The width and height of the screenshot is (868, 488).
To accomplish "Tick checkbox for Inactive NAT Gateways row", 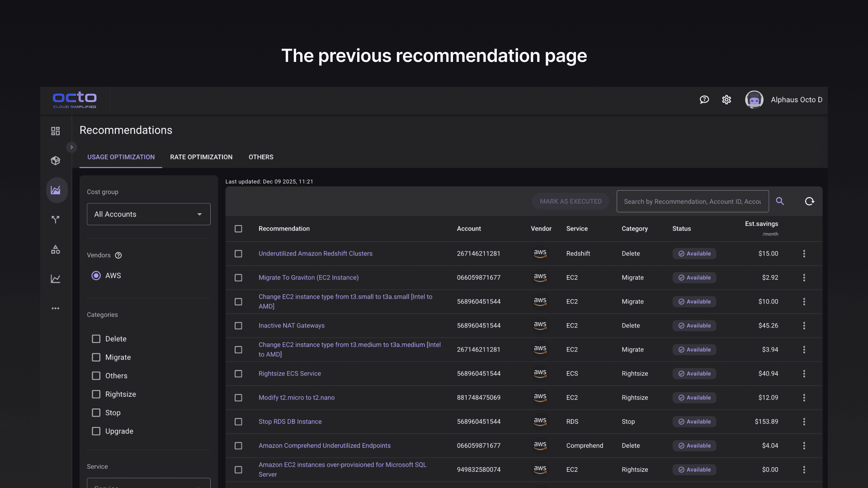I will click(x=238, y=325).
